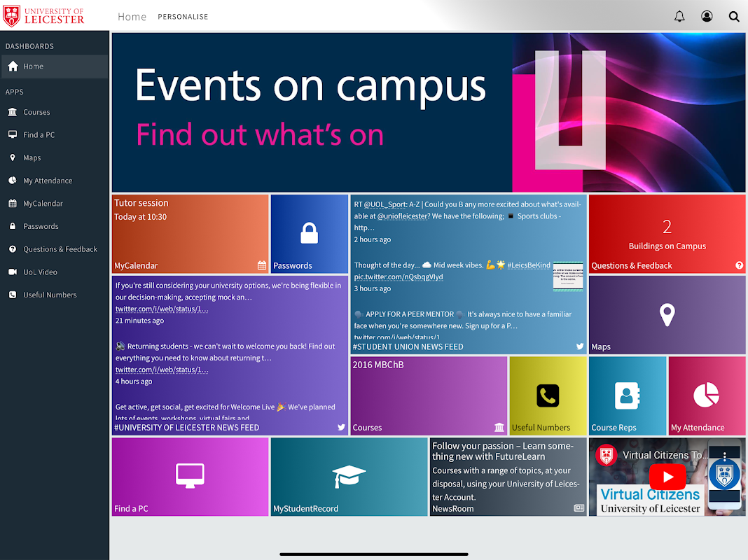Screen dimensions: 748x560
Task: Click the Home title in header
Action: click(132, 17)
